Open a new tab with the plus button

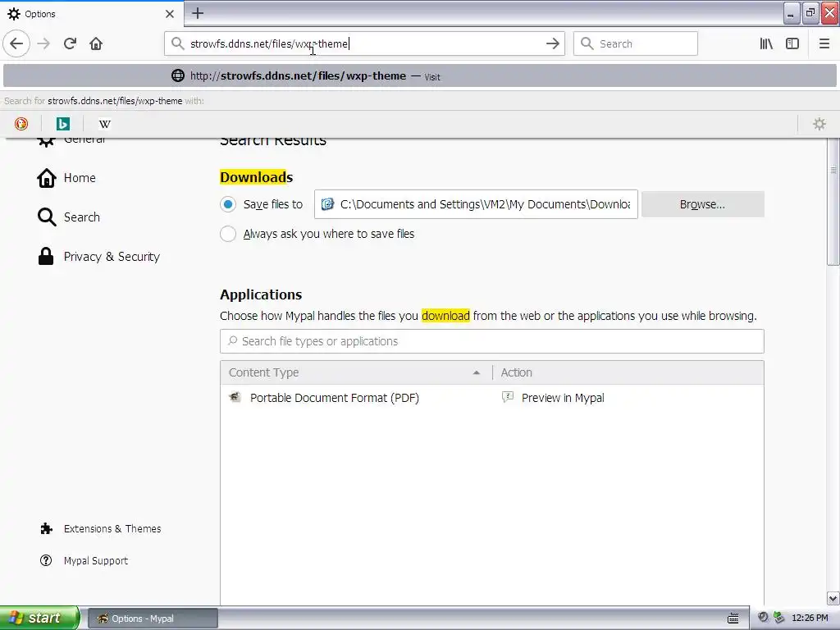[198, 13]
